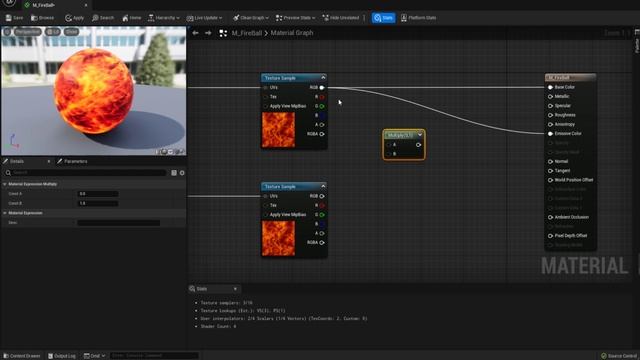
Task: Navigate back in the graph history
Action: [x=196, y=33]
